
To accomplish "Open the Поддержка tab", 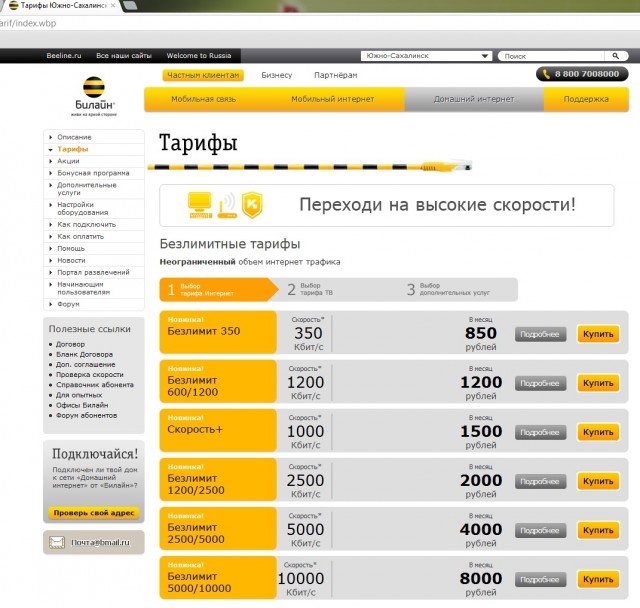I will pos(586,99).
